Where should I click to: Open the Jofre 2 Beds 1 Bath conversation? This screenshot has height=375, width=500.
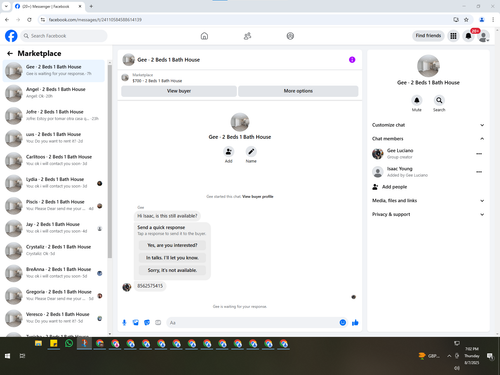(x=54, y=115)
